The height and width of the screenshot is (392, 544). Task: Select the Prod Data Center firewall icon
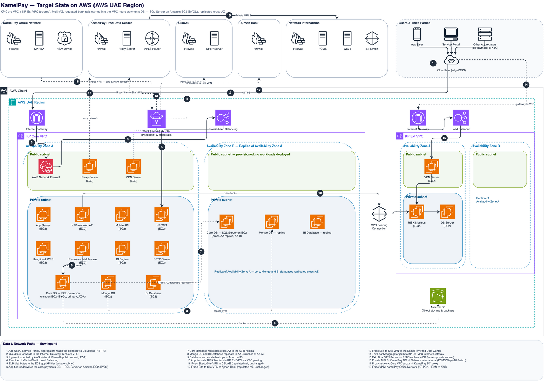101,38
